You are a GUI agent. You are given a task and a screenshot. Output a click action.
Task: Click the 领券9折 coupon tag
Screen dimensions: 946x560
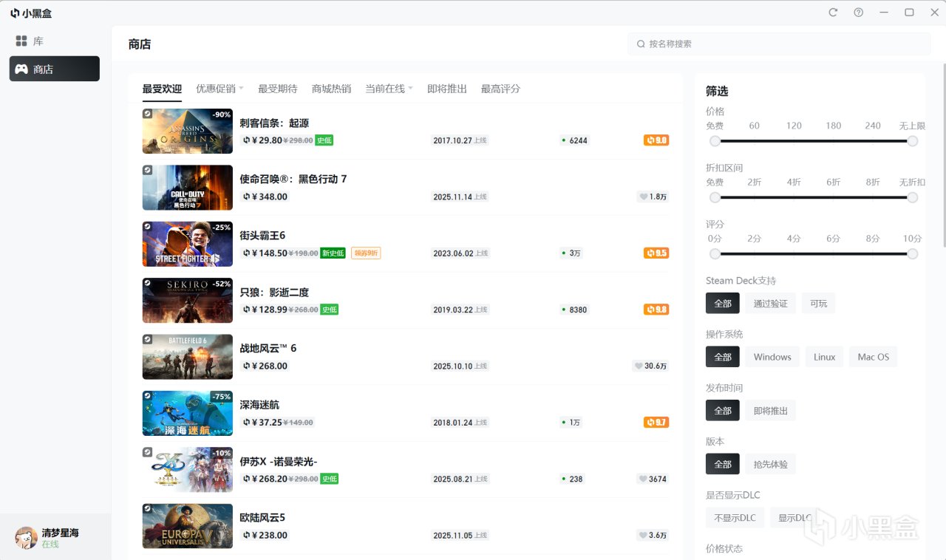[366, 253]
